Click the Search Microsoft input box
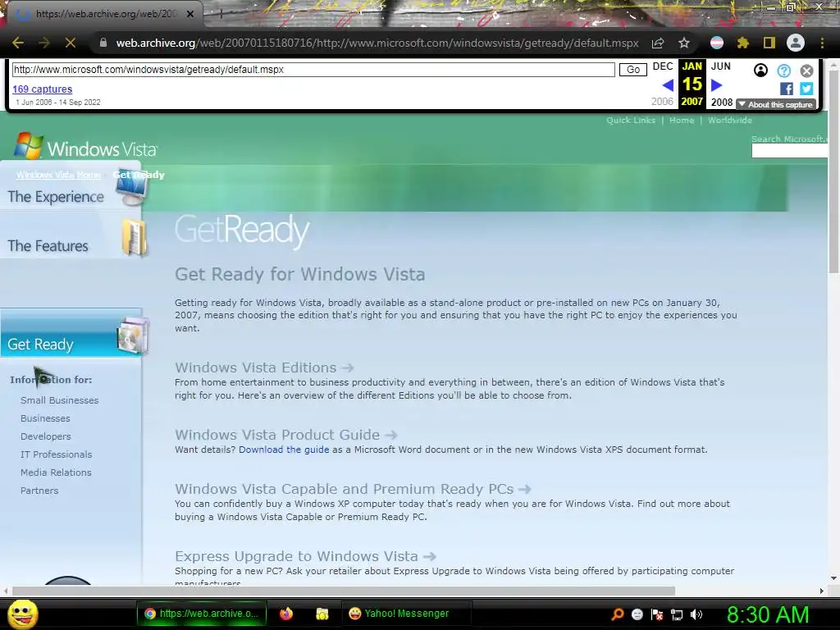The width and height of the screenshot is (840, 630). coord(790,151)
